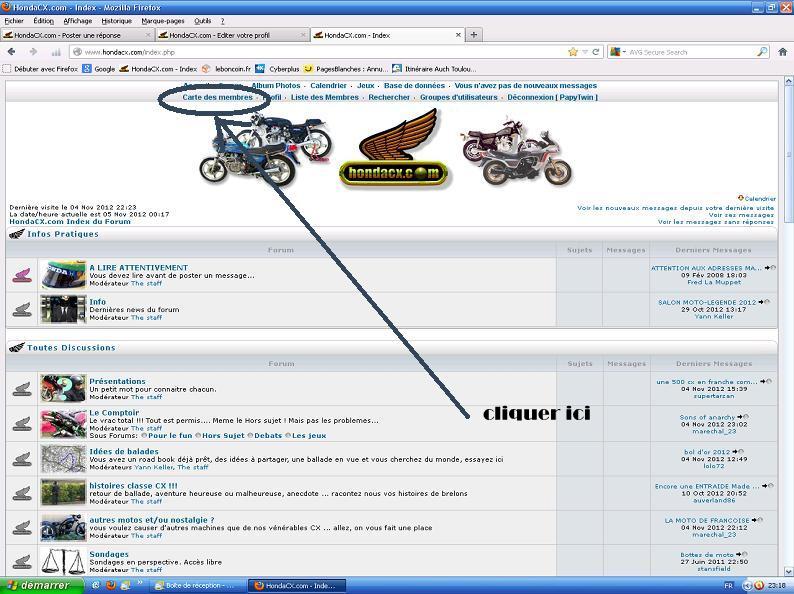Open the Pour le fun subforum
This screenshot has width=794, height=594.
tap(170, 435)
